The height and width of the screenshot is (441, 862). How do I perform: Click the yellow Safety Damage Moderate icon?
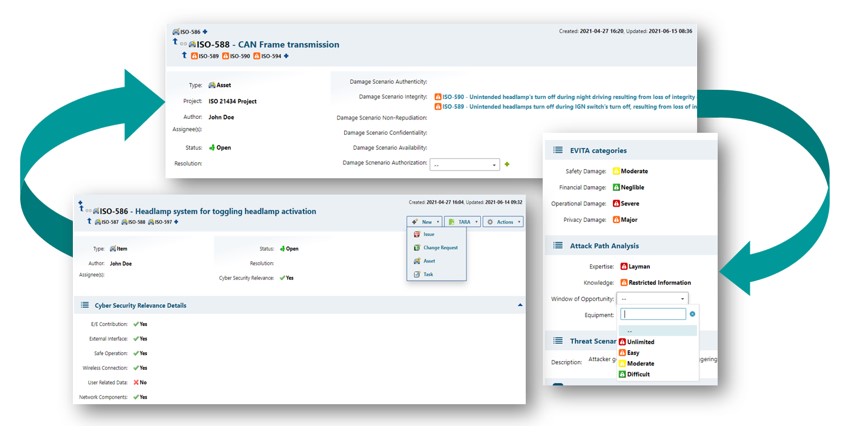pos(616,171)
